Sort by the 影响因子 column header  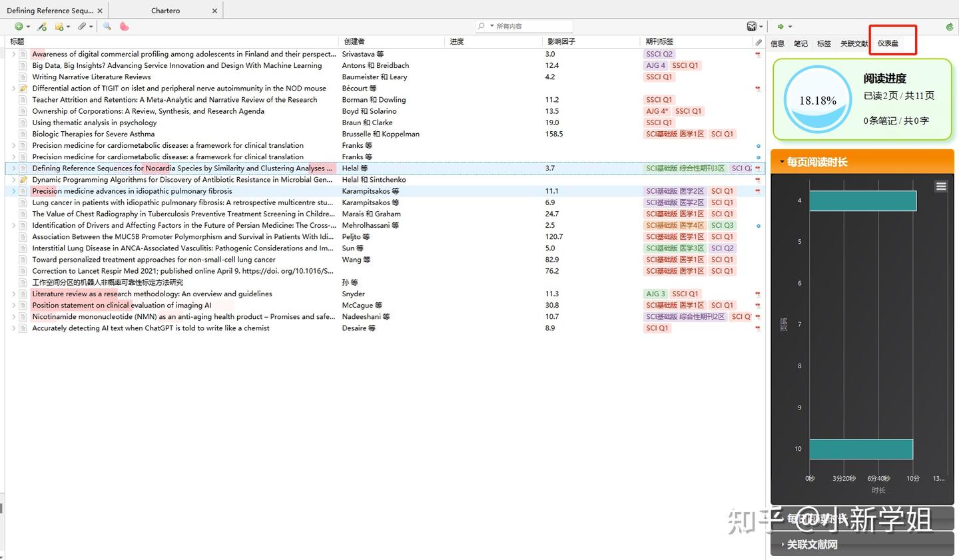tap(591, 41)
